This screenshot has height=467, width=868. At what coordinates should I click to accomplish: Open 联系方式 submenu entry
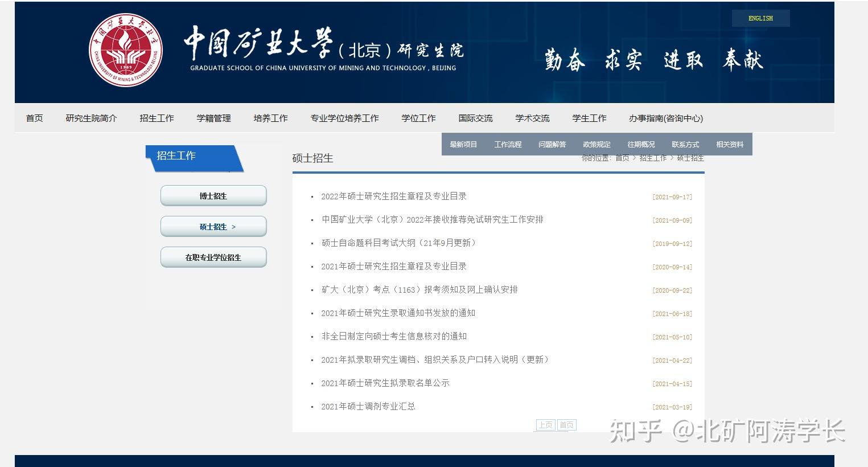pos(685,144)
